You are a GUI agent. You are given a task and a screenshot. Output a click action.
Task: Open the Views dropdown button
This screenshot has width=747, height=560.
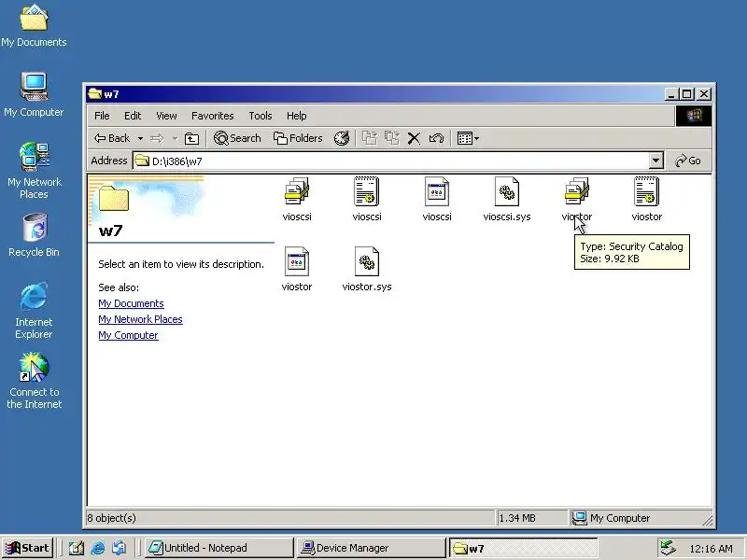point(468,138)
